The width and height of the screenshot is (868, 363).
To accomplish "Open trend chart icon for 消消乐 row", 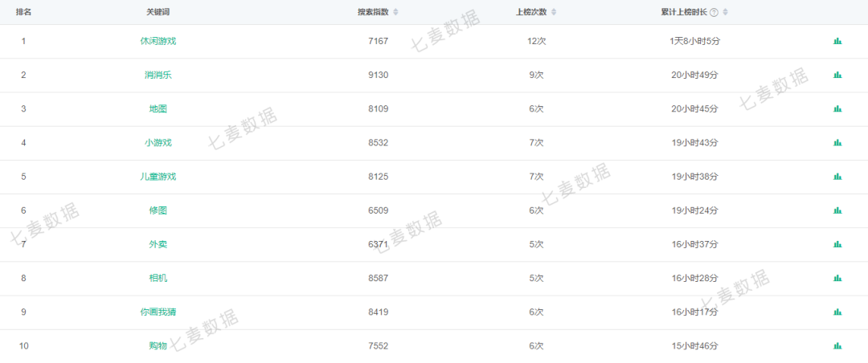I will [837, 75].
